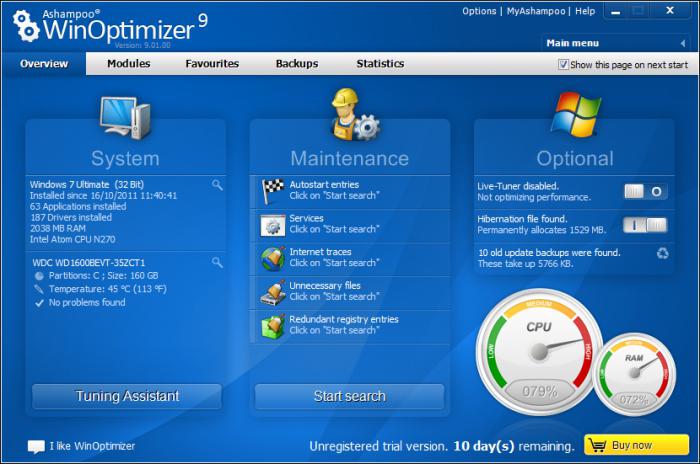Open the MyAshampoo link
This screenshot has width=700, height=464.
(536, 11)
